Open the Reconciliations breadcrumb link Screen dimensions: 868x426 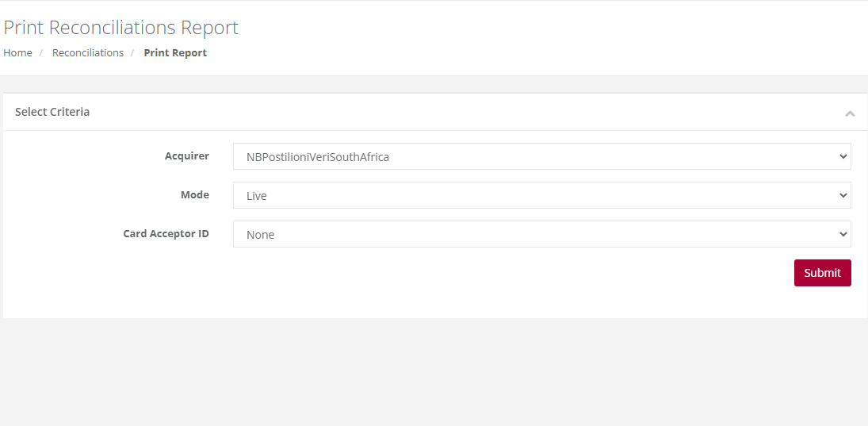[88, 52]
